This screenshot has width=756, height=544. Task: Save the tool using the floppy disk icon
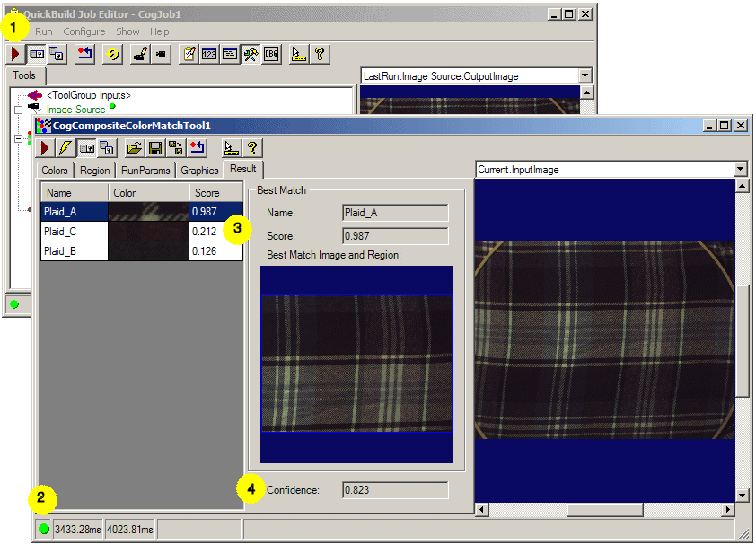click(x=153, y=147)
